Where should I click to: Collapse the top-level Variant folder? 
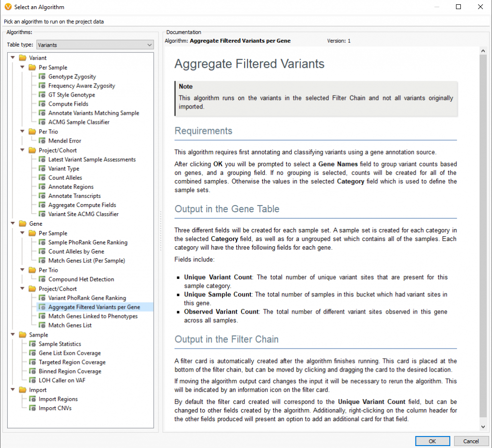point(13,58)
